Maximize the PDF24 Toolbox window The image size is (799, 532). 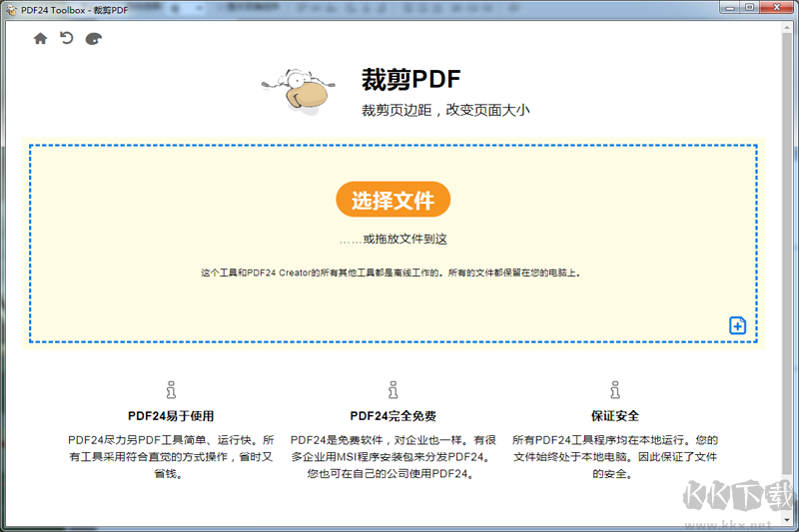coord(750,8)
